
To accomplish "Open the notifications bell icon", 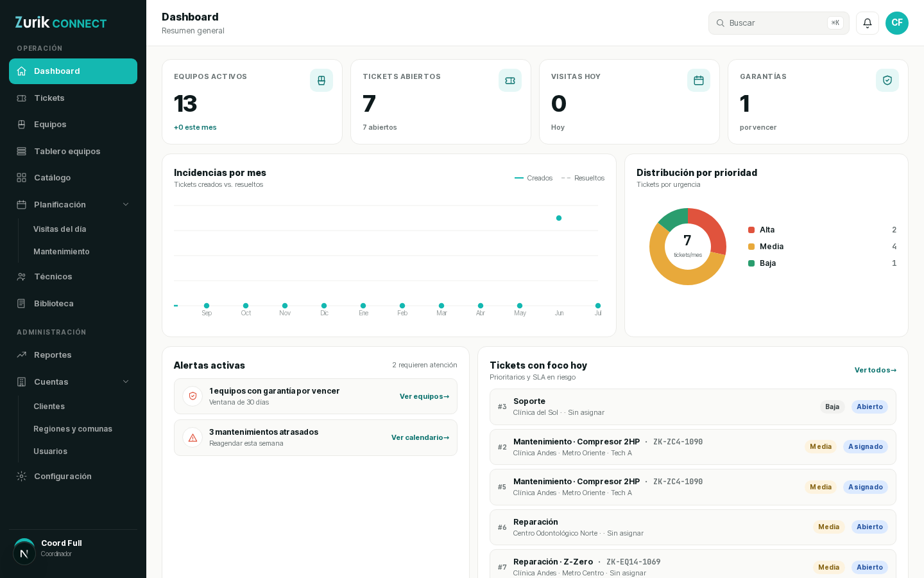I will (868, 23).
